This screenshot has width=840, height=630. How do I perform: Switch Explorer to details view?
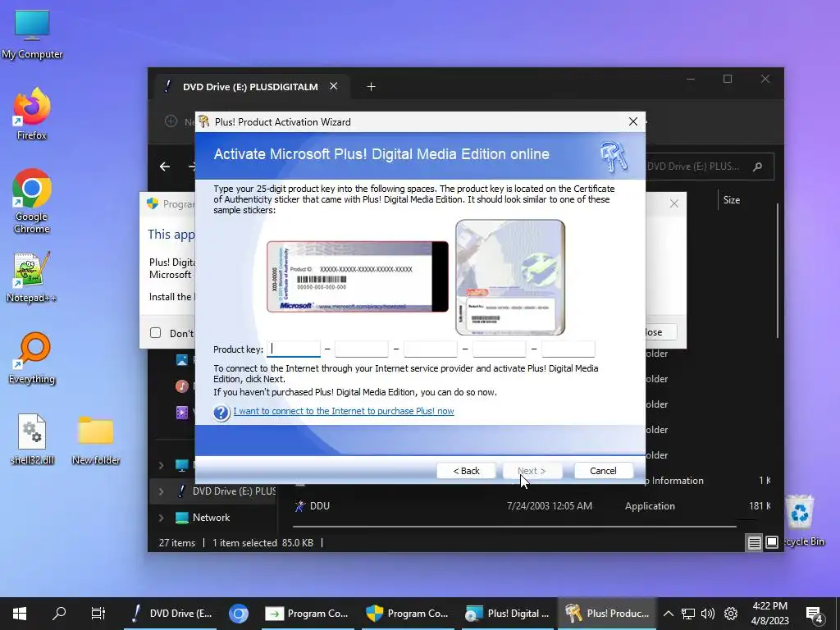[754, 543]
